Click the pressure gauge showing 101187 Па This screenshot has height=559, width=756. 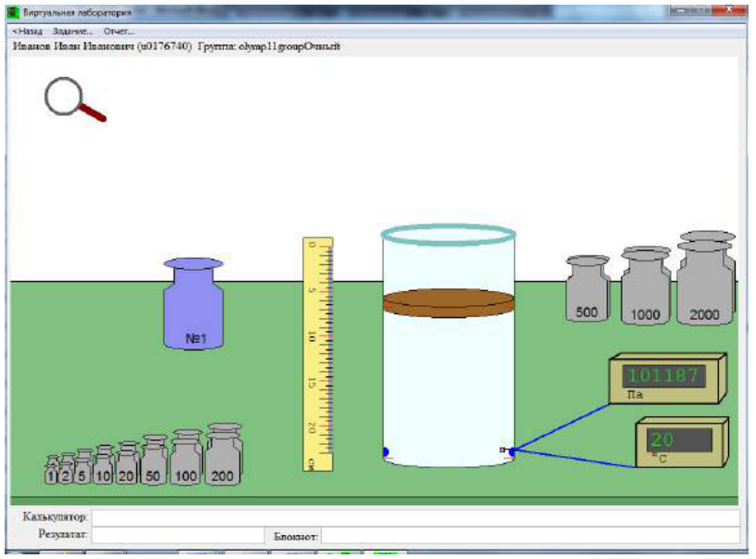667,379
